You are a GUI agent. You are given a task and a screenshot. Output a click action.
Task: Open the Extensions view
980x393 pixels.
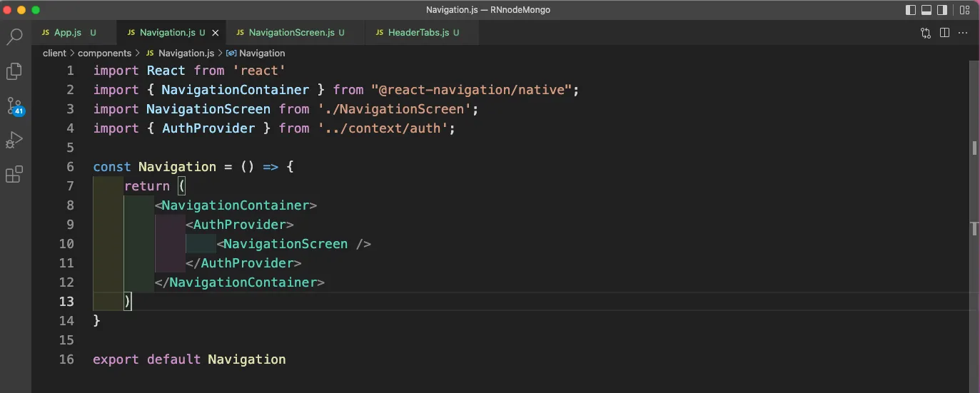click(14, 174)
